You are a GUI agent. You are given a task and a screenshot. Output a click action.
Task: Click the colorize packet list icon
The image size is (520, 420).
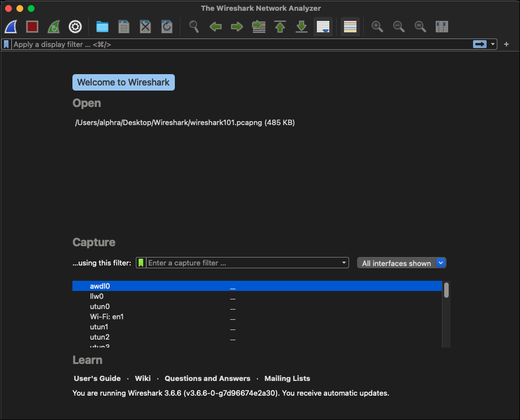(349, 27)
